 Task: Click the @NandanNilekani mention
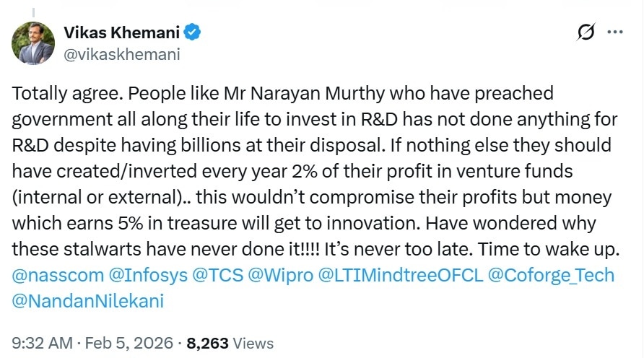[x=88, y=300]
